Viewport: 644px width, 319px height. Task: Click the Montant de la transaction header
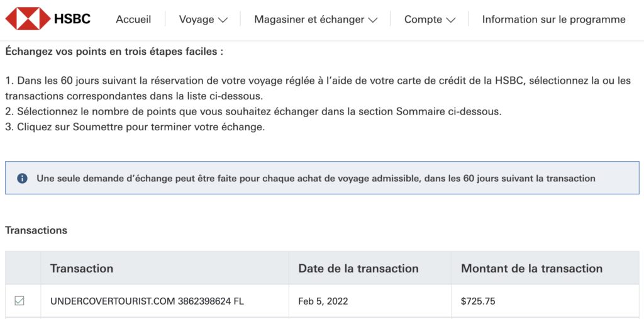pos(531,269)
